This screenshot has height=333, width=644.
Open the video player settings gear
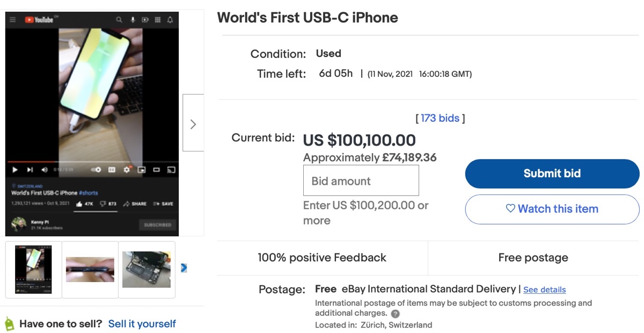(x=127, y=170)
